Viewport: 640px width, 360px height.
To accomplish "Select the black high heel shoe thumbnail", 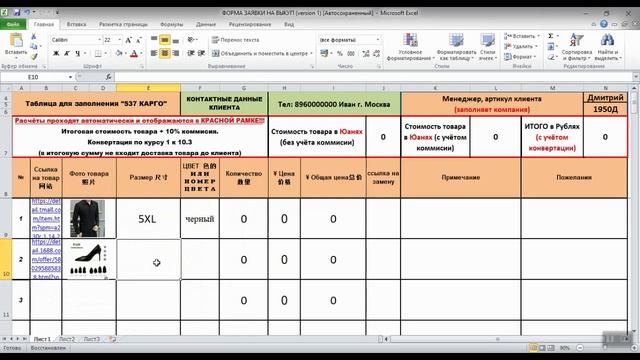I will (88, 259).
